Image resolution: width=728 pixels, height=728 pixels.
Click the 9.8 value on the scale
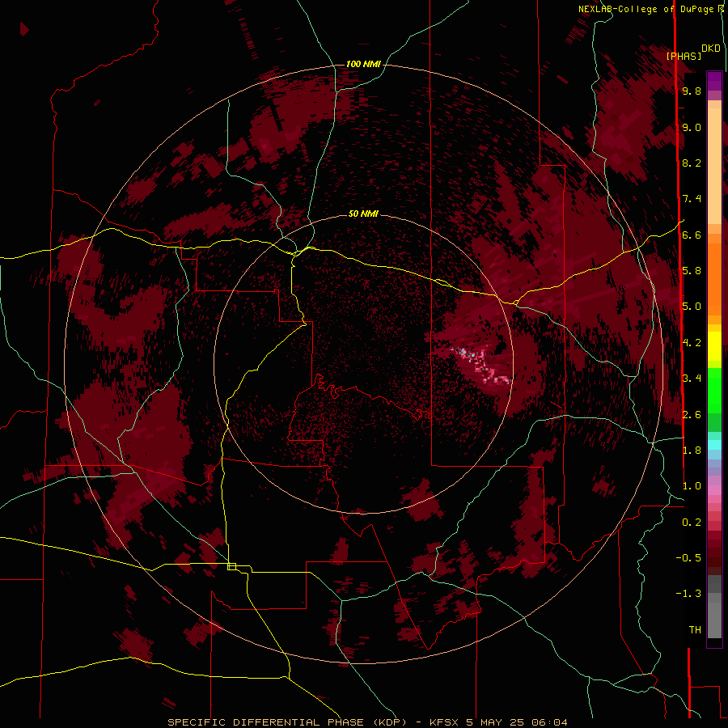(692, 91)
